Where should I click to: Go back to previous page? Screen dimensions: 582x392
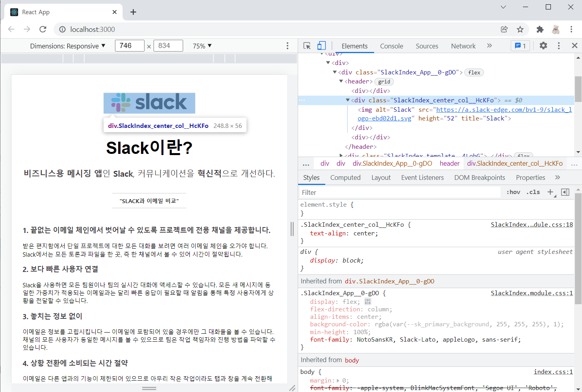point(11,29)
